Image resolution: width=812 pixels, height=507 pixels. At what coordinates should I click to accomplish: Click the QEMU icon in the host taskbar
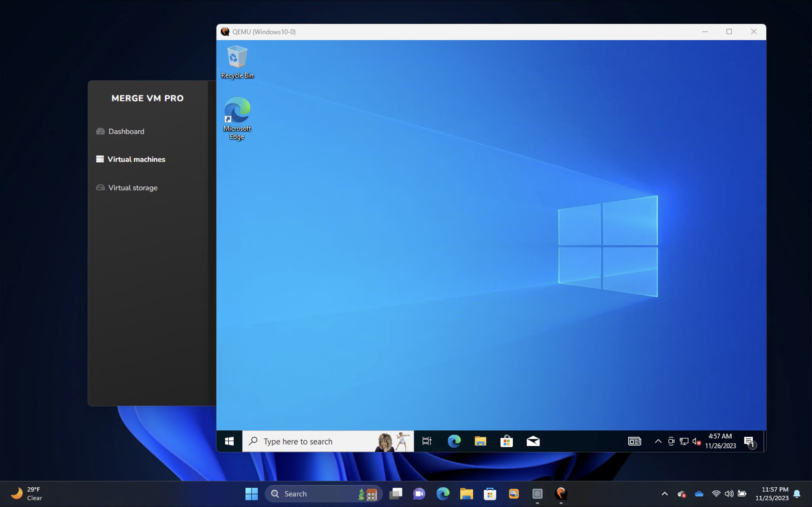[x=561, y=494]
